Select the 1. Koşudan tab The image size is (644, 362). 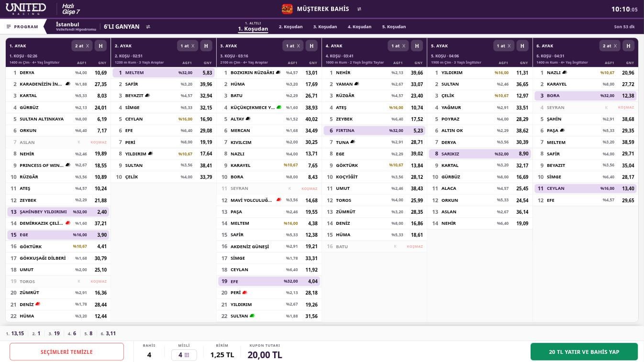(253, 27)
